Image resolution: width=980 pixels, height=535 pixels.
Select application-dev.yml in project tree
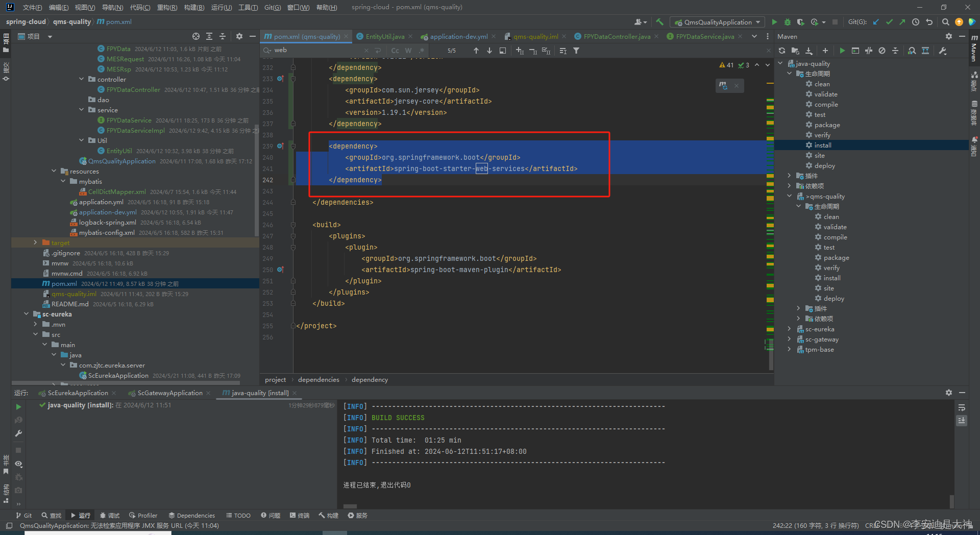click(x=108, y=212)
